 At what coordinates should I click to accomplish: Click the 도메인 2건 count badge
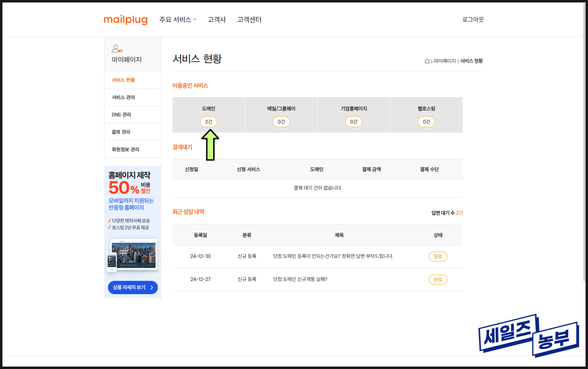pyautogui.click(x=208, y=122)
